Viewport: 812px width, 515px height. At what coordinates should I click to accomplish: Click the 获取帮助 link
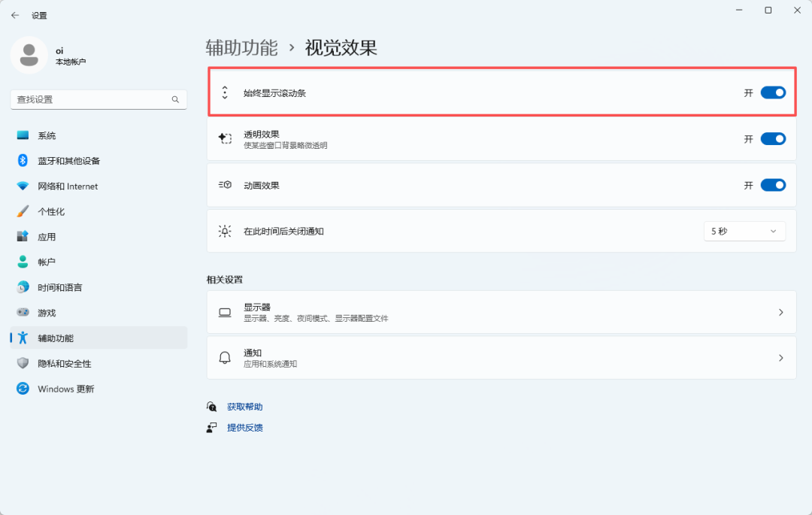click(x=245, y=407)
